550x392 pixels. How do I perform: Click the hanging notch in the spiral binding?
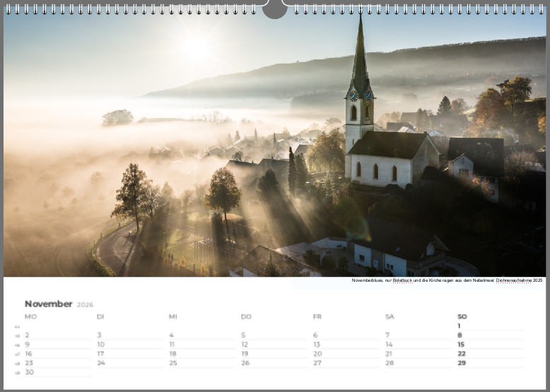pos(275,10)
